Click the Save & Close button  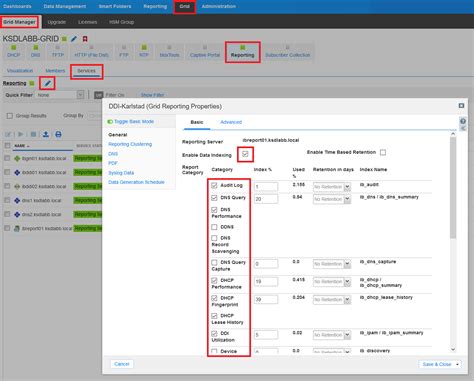coord(437,364)
